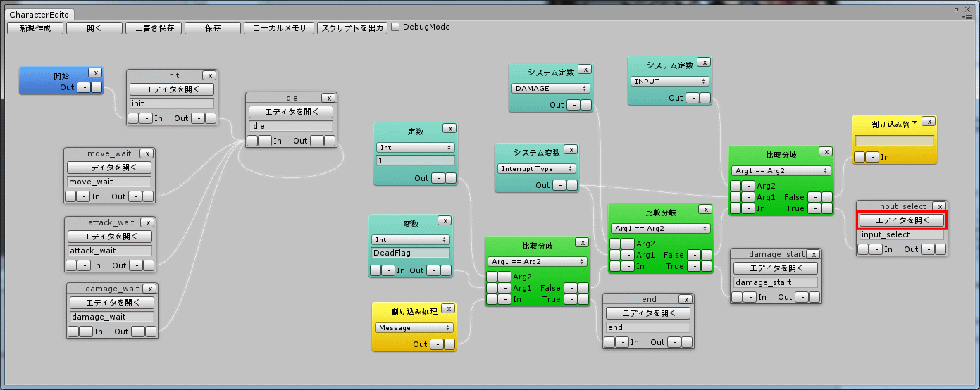Image resolution: width=980 pixels, height=390 pixels.
Task: Click the init name text field
Action: coord(171,103)
